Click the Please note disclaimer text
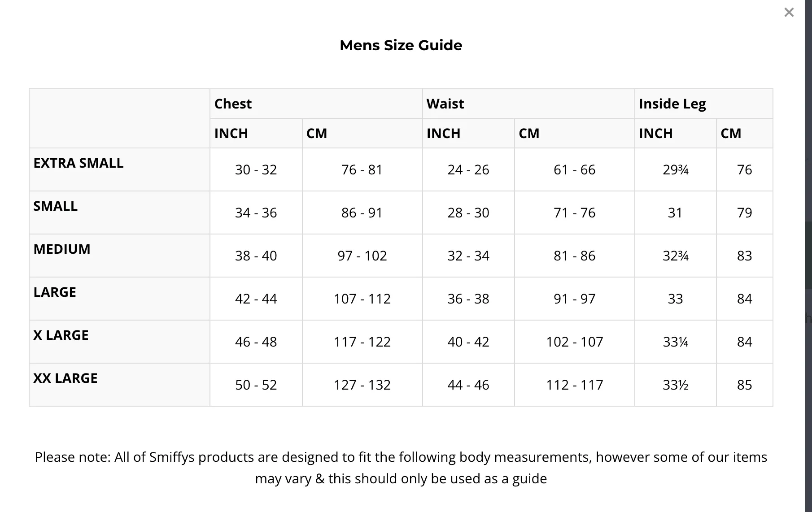Viewport: 812px width, 512px height. [401, 468]
